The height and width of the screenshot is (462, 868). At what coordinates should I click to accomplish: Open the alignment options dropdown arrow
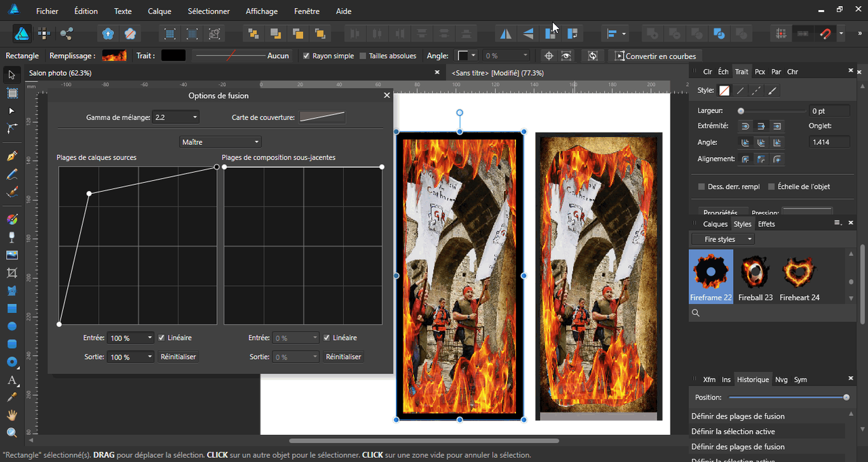(x=624, y=33)
